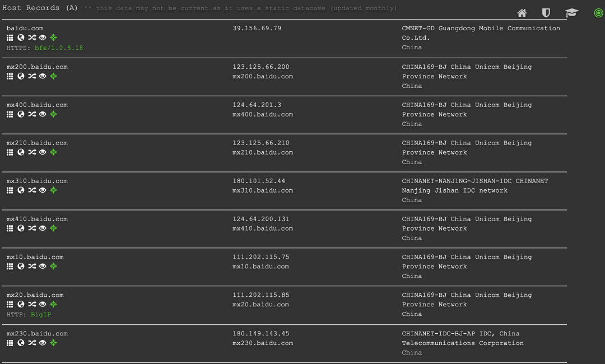
Task: Click green crosshair icon under mx310.baidu.com
Action: (x=53, y=190)
